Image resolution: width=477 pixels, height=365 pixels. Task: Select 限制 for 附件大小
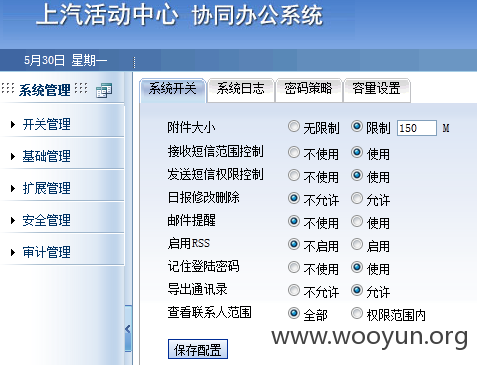(357, 126)
